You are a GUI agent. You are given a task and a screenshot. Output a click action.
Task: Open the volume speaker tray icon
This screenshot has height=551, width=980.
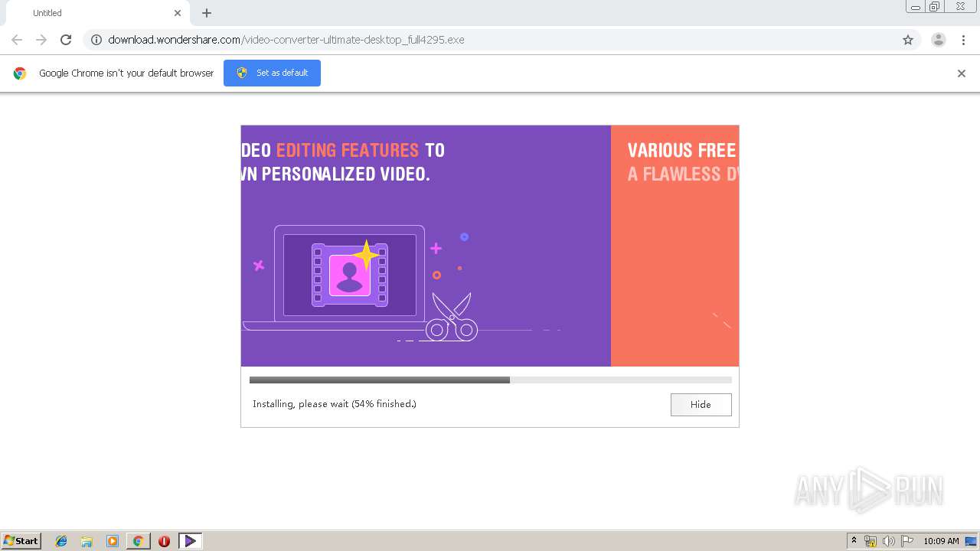click(x=889, y=541)
